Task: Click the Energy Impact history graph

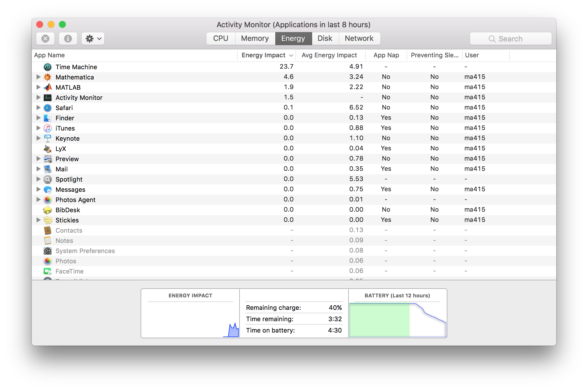Action: (191, 319)
